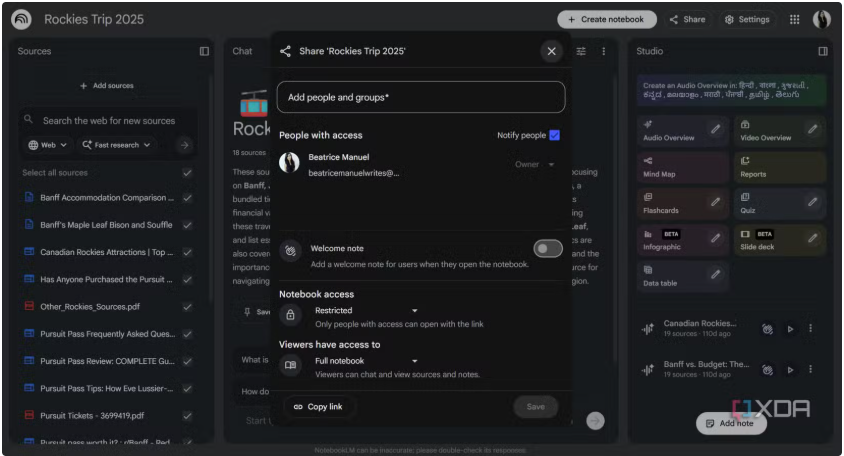
Task: Open the chat settings sliders icon
Action: pyautogui.click(x=581, y=51)
